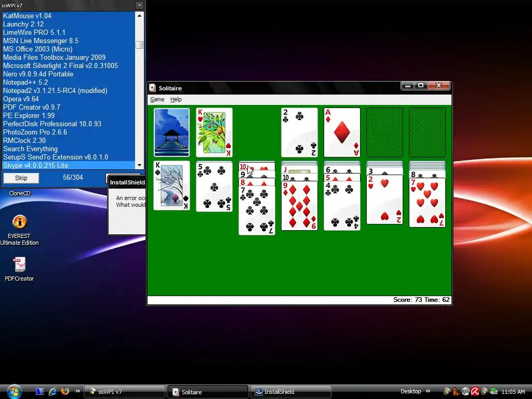Select MS Office 2003 (Micro) entry
The width and height of the screenshot is (532, 399).
tap(68, 49)
